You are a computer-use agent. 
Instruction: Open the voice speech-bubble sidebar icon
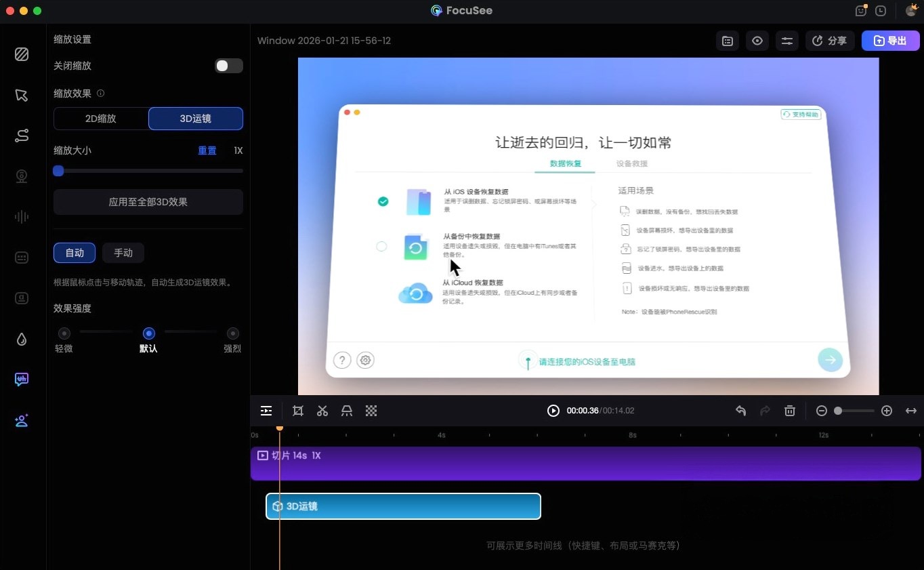(22, 380)
